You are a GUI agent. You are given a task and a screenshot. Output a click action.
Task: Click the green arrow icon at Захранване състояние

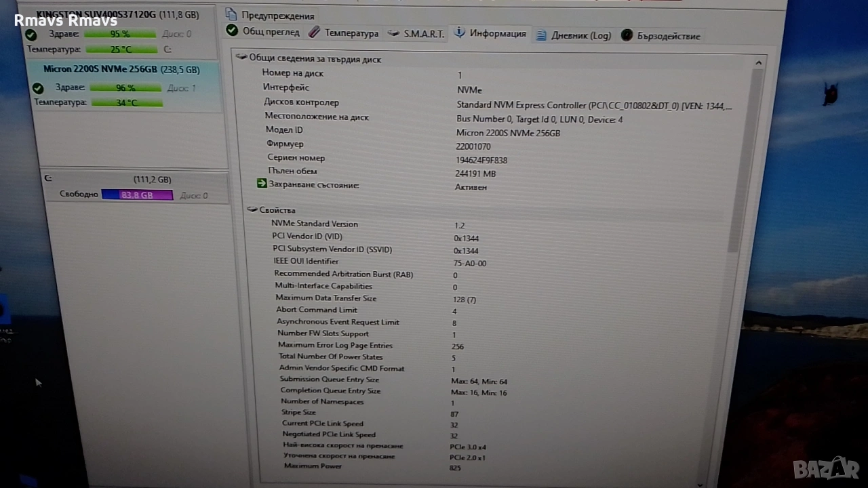coord(262,184)
